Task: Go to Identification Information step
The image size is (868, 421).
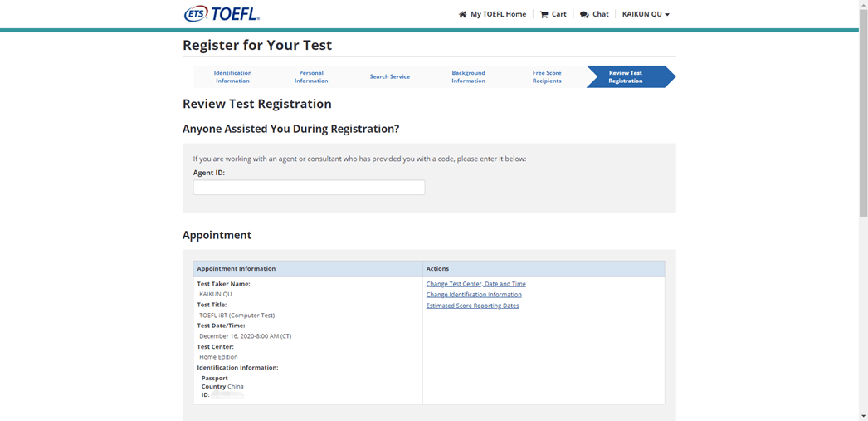Action: point(232,76)
